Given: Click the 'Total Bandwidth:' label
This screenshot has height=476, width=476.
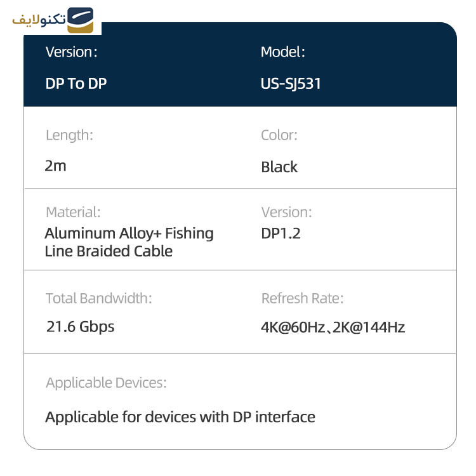Looking at the screenshot, I should pyautogui.click(x=98, y=298).
